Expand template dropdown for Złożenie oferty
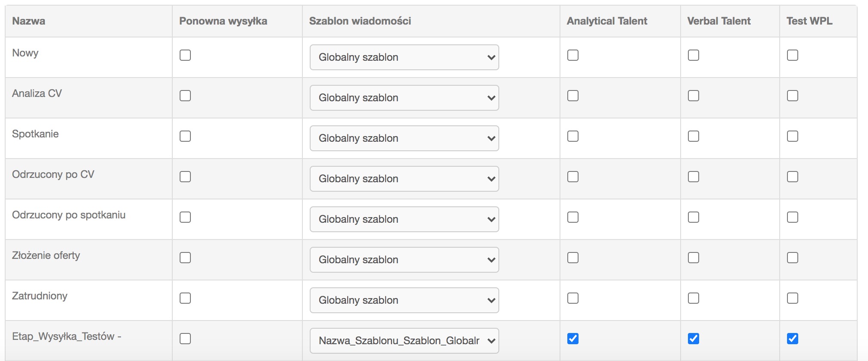This screenshot has height=361, width=868. (404, 260)
